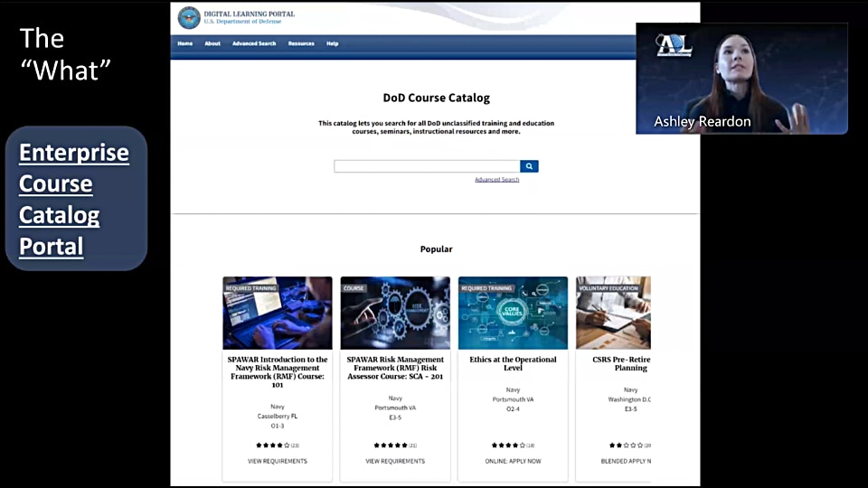Viewport: 868px width, 488px height.
Task: Click Blended Apply Now on CSRS card
Action: coord(626,461)
